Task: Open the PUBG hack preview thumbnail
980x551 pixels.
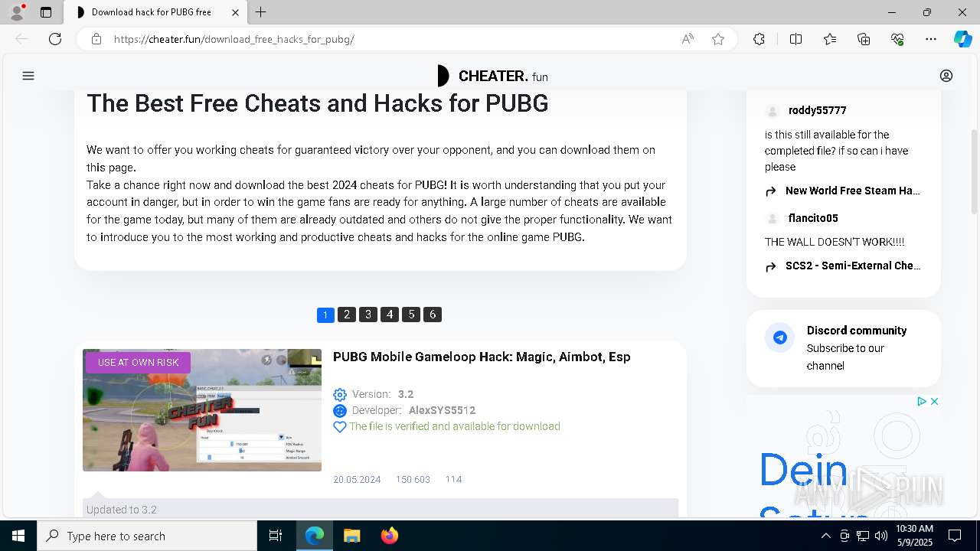Action: pos(202,410)
